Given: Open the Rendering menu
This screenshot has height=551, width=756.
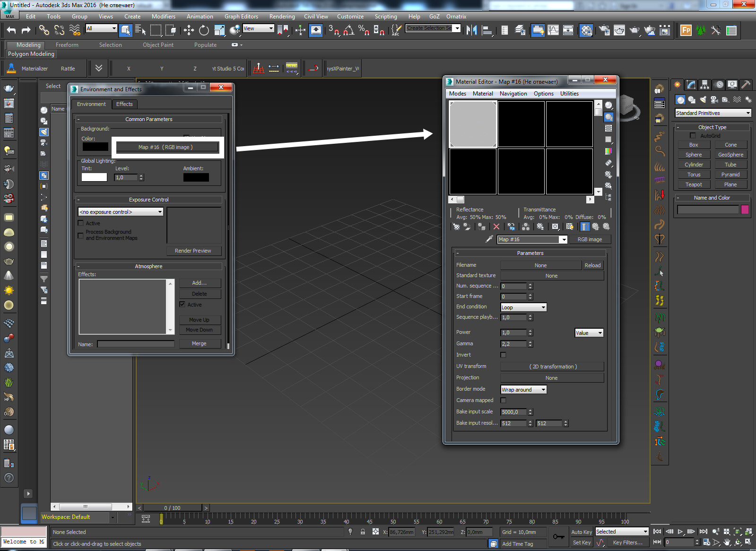Looking at the screenshot, I should point(282,17).
